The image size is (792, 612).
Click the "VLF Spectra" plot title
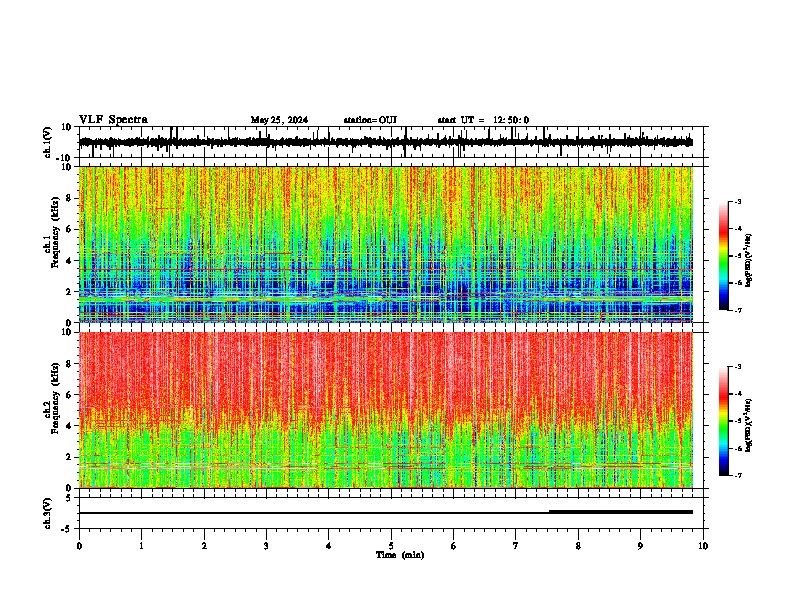click(113, 120)
